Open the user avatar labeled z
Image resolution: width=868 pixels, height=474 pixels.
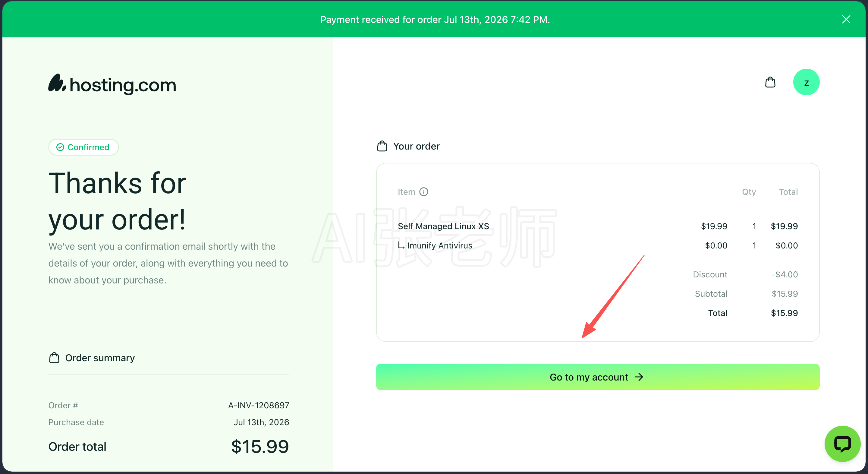pos(806,82)
